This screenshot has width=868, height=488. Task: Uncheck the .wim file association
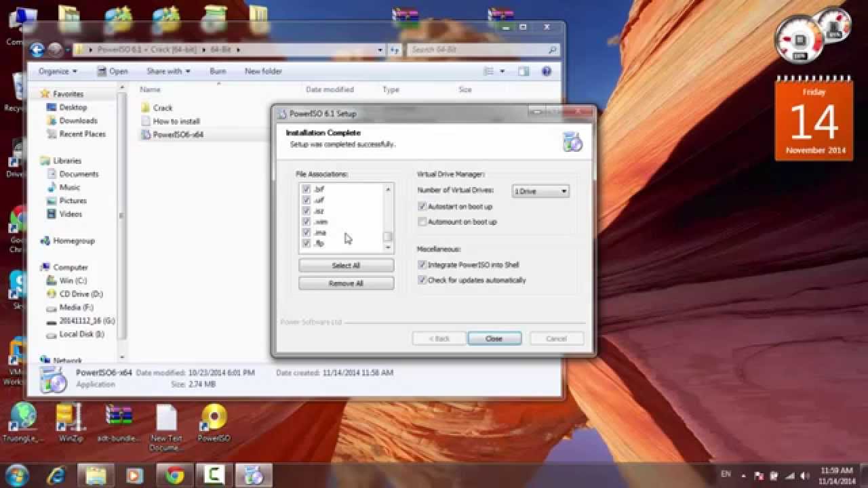[x=307, y=222]
